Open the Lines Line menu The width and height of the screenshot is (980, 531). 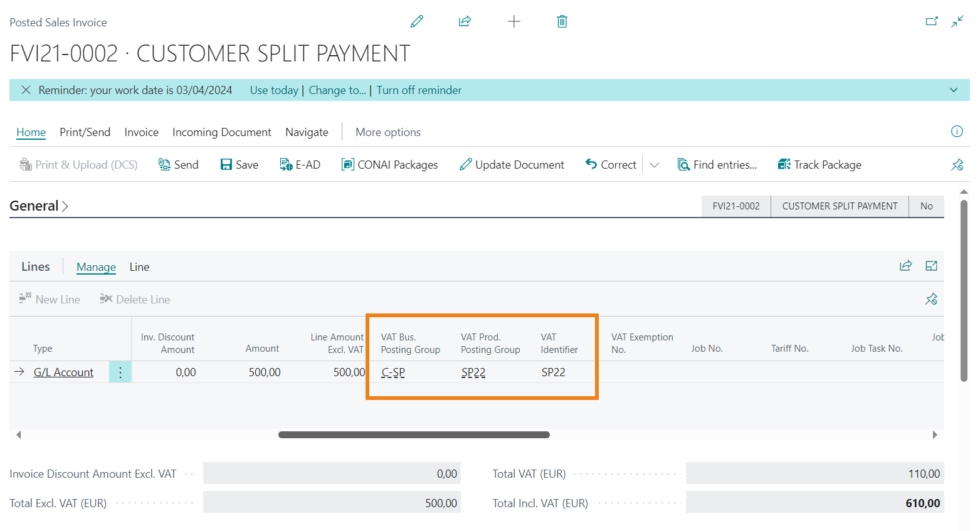[140, 267]
